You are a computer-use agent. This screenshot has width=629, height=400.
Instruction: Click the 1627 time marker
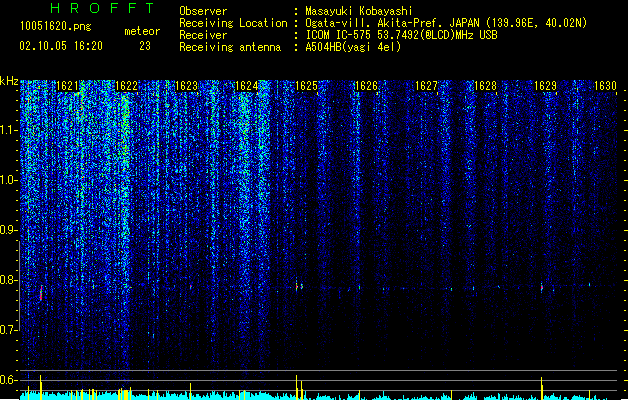[x=426, y=86]
